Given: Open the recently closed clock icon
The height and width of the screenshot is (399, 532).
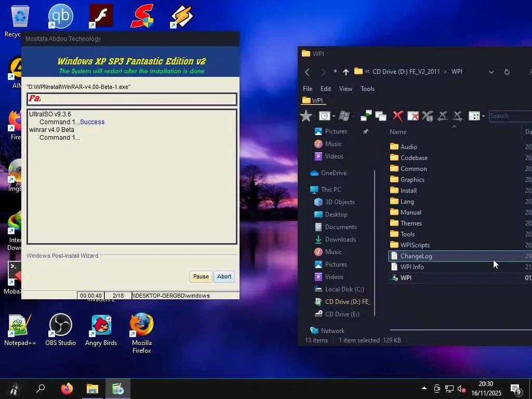Looking at the screenshot, I should [324, 116].
